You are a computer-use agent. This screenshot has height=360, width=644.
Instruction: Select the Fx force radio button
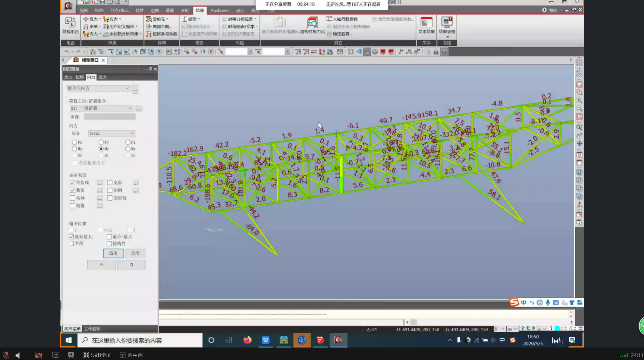(74, 142)
